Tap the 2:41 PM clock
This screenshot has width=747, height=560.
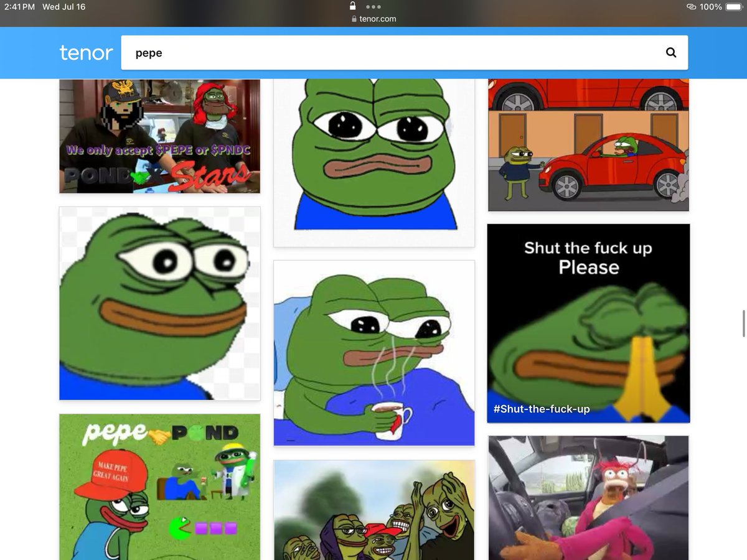[x=19, y=7]
